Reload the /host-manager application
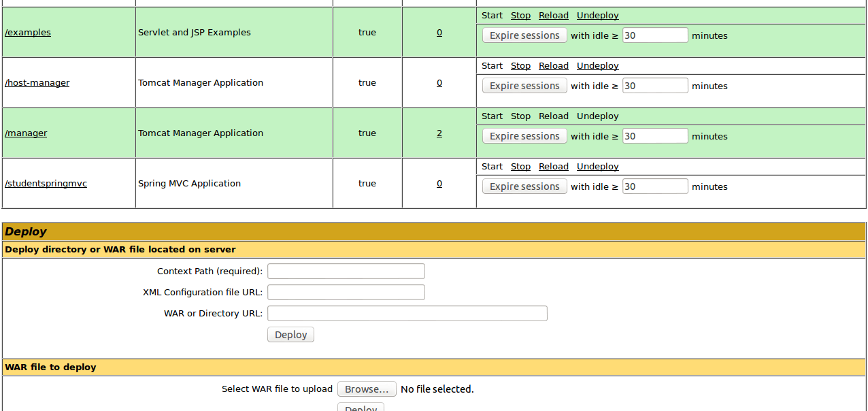This screenshot has width=868, height=411. click(553, 66)
